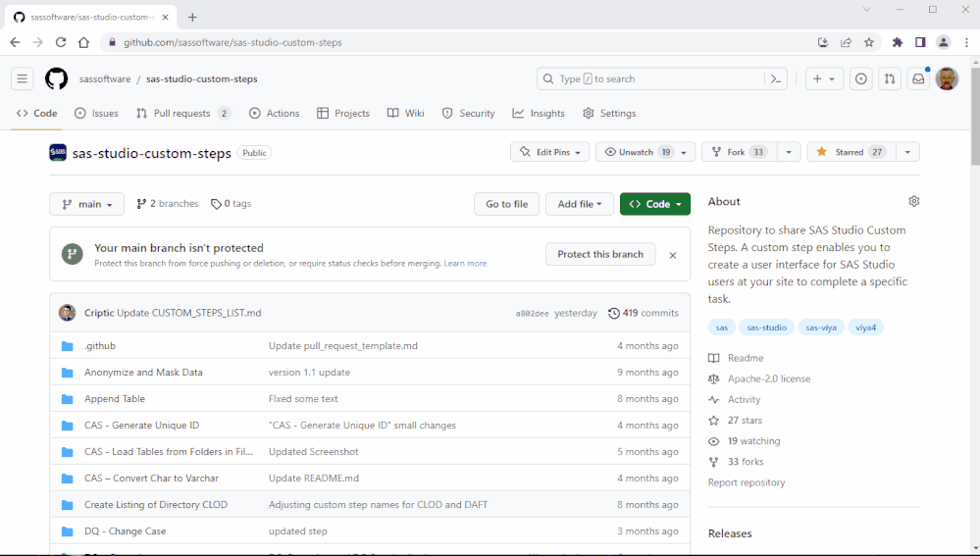
Task: Click the Starred button to unstar
Action: tap(850, 152)
